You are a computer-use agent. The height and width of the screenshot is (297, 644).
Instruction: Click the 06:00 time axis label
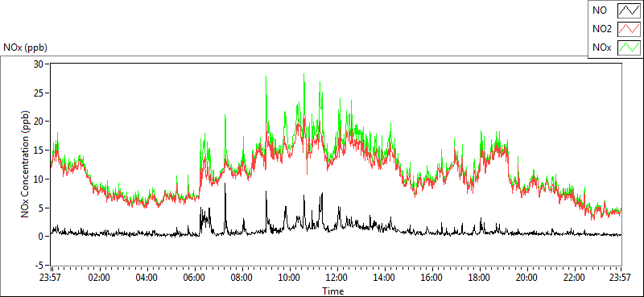point(194,277)
